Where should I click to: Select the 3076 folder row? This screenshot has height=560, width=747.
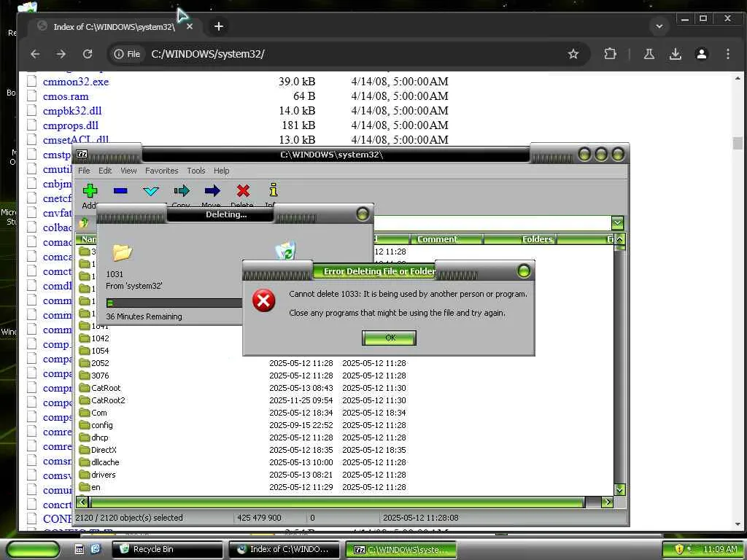[x=345, y=376]
